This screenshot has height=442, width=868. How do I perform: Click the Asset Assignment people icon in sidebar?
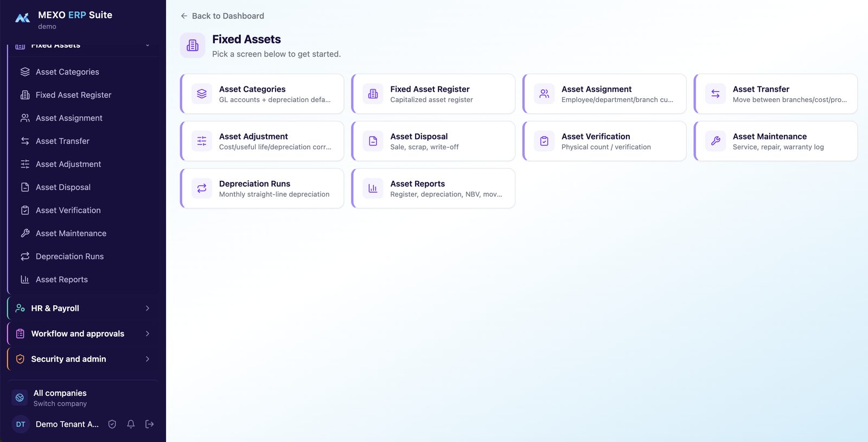coord(25,118)
